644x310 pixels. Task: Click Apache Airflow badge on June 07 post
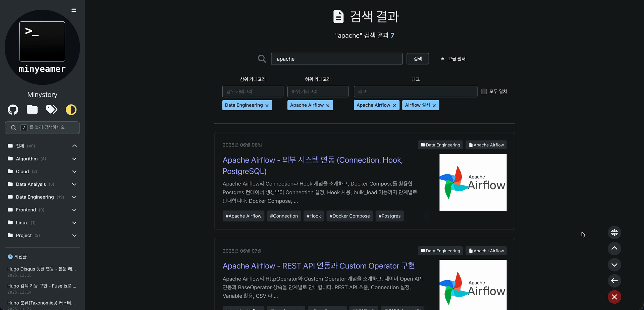pyautogui.click(x=486, y=251)
